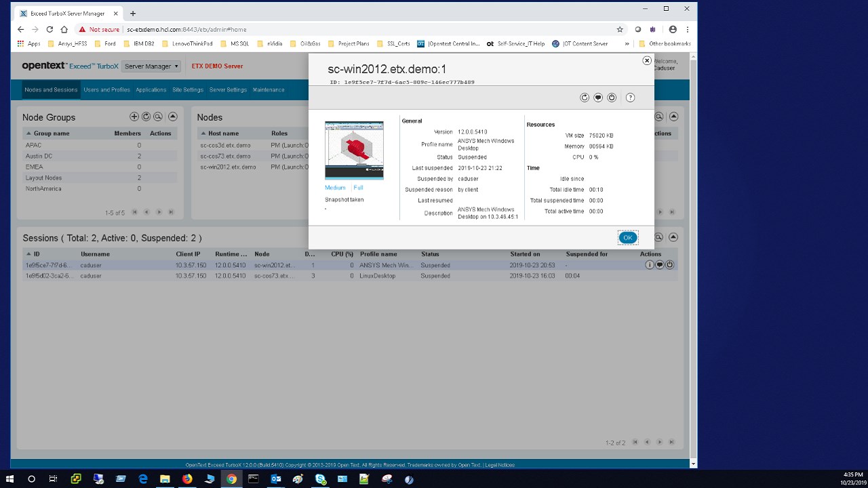Image resolution: width=868 pixels, height=488 pixels.
Task: Sort by Group name column header
Action: (52, 134)
